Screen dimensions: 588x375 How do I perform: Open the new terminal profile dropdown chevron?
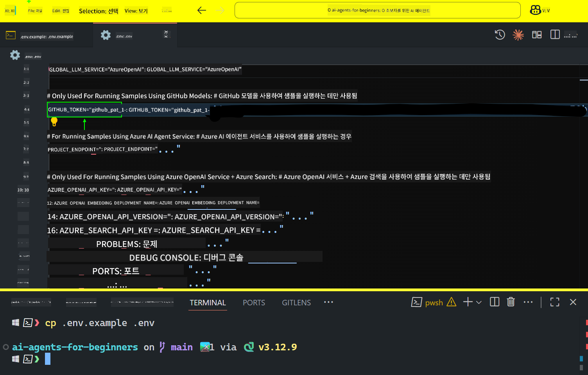pyautogui.click(x=479, y=303)
